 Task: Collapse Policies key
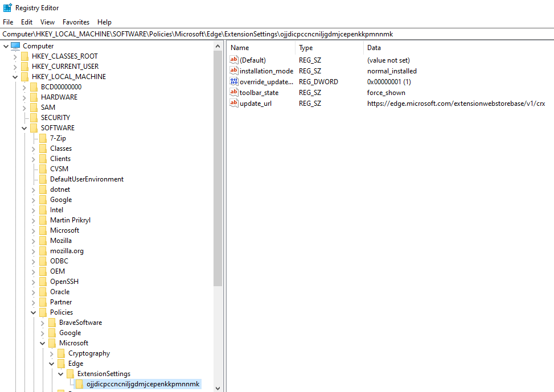[33, 312]
